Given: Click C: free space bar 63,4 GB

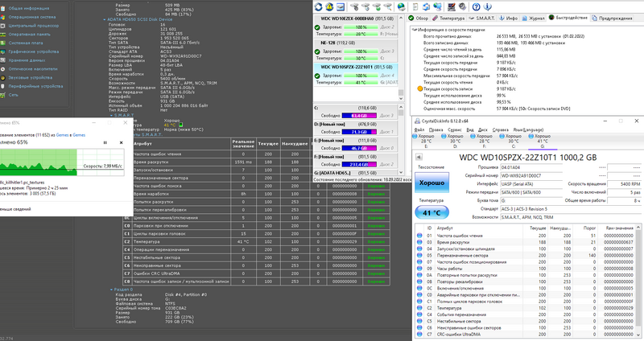Looking at the screenshot, I should 359,116.
